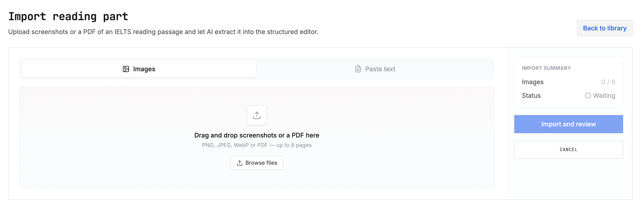Click the Waiting status circle icon
The height and width of the screenshot is (216, 644).
(x=588, y=96)
